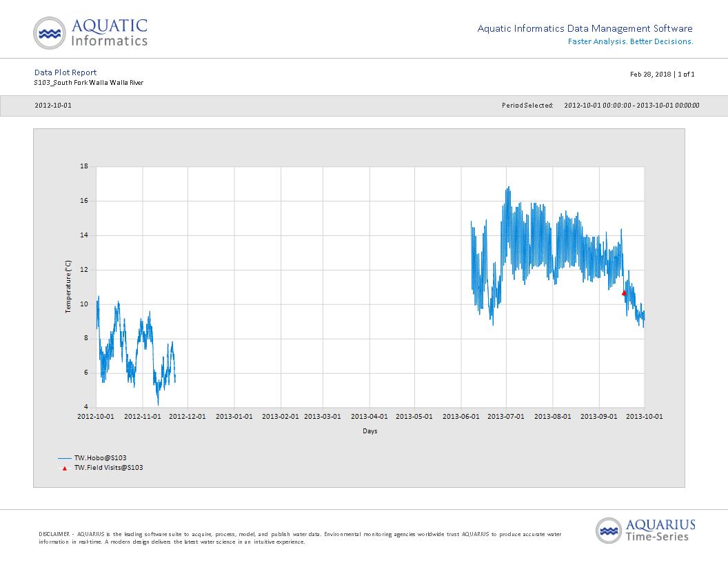Click the x-axis date '2013-05-01'
The width and height of the screenshot is (728, 563).
coord(414,416)
